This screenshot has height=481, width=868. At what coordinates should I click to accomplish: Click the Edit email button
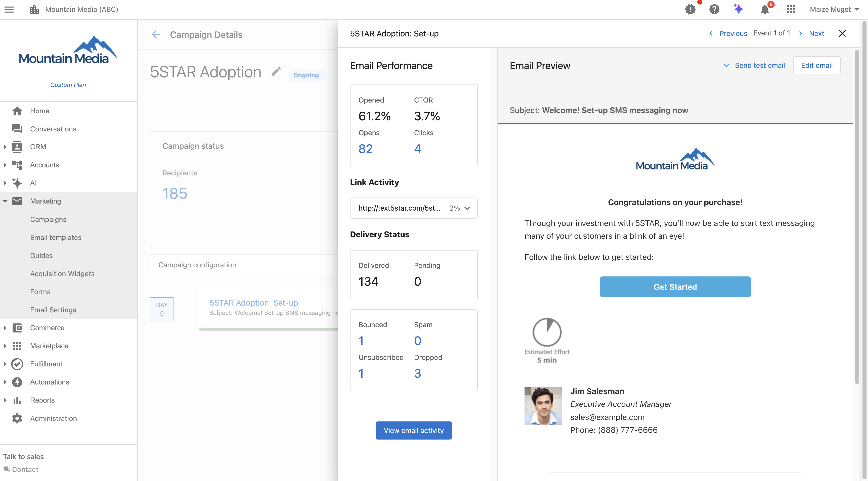pos(816,65)
